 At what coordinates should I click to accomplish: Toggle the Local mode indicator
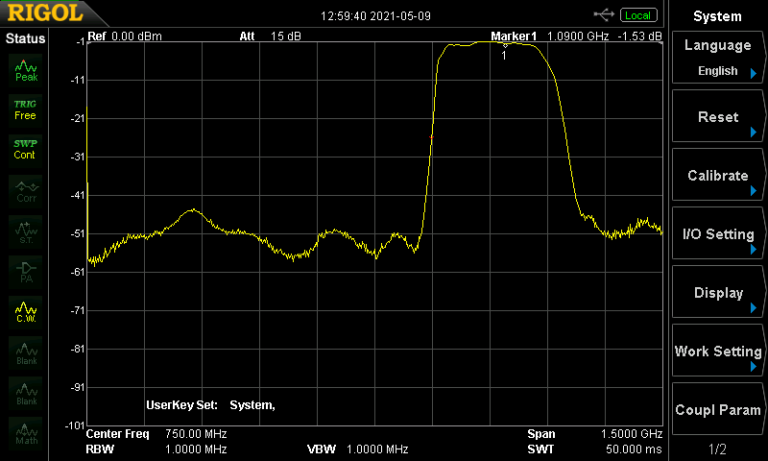pos(638,15)
